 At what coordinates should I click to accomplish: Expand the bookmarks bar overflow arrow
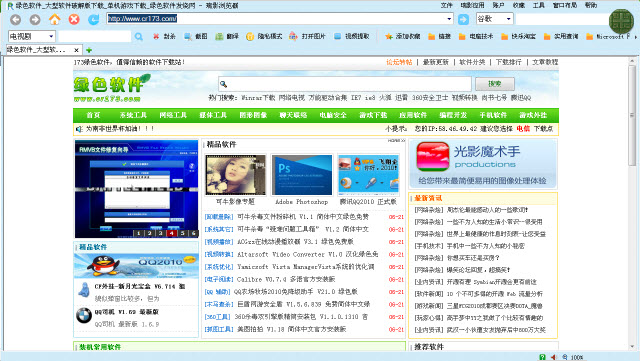click(635, 37)
